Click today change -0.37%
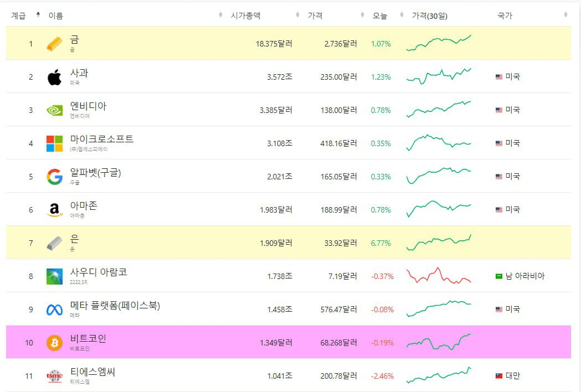 (382, 276)
